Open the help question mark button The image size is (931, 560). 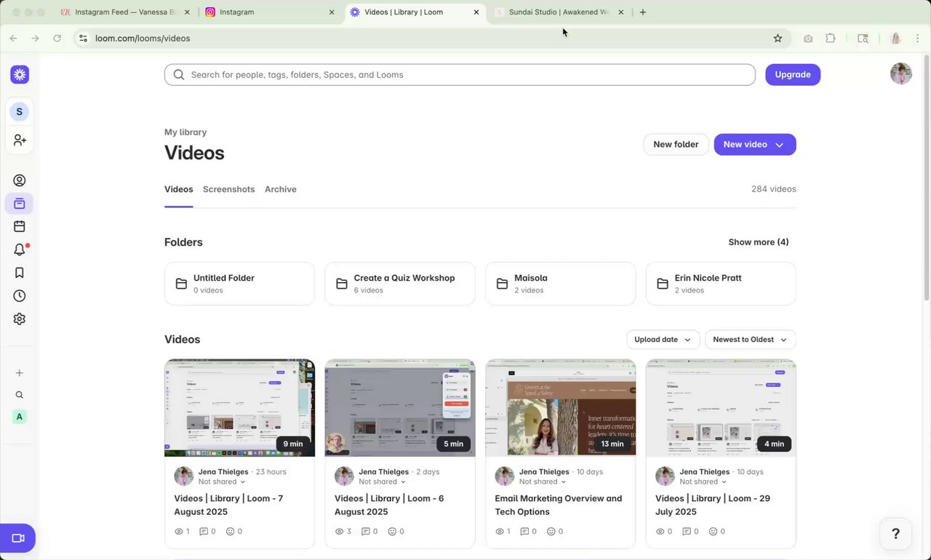click(895, 534)
